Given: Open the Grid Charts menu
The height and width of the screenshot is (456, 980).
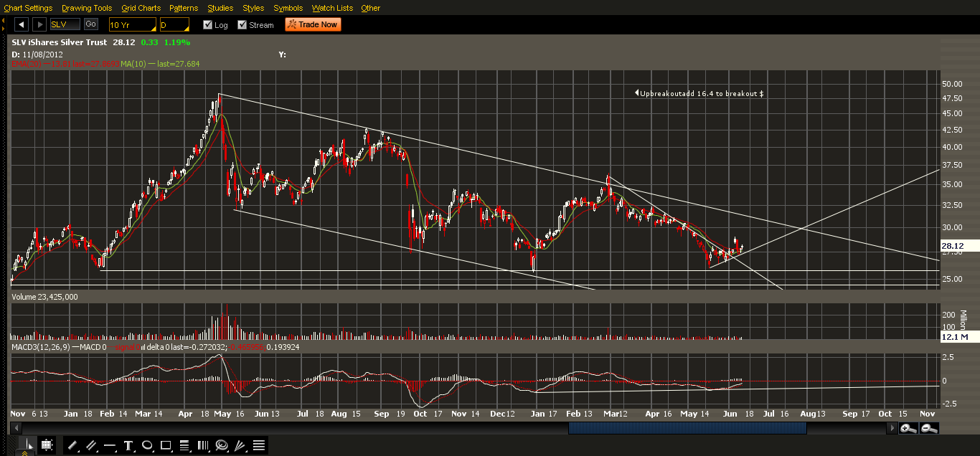Looking at the screenshot, I should click(x=141, y=8).
